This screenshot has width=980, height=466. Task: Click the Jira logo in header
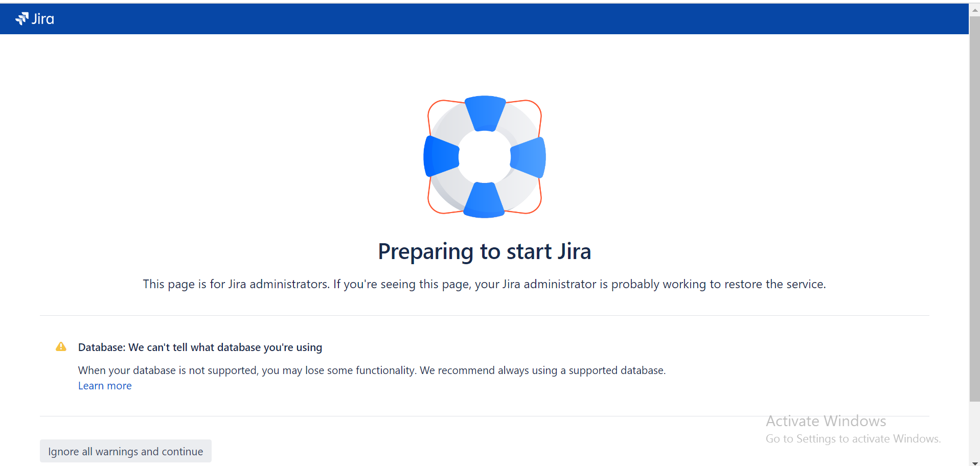(x=35, y=19)
